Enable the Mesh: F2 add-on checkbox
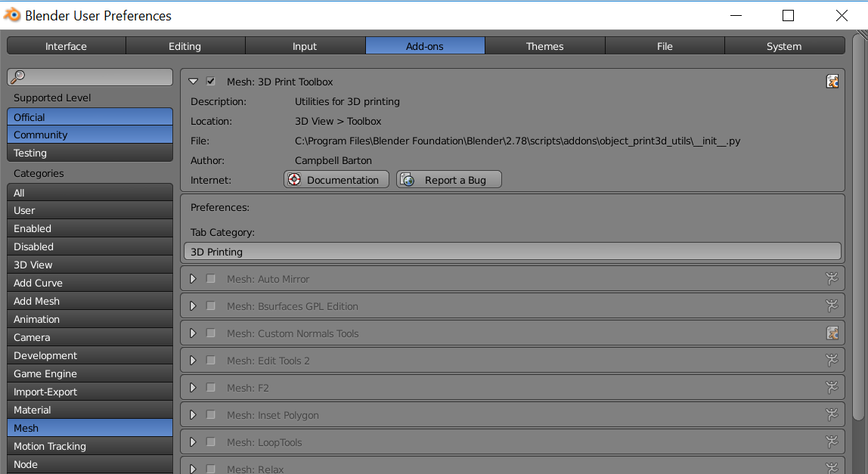 point(210,387)
